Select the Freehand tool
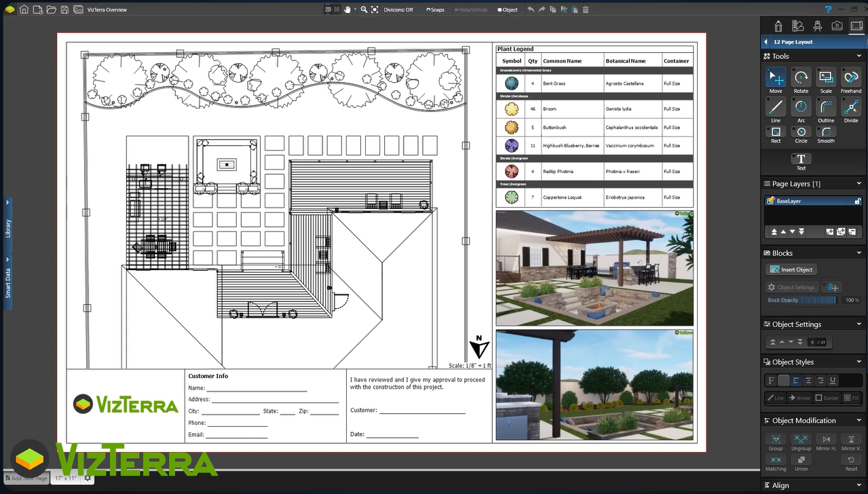868x494 pixels. (x=851, y=77)
